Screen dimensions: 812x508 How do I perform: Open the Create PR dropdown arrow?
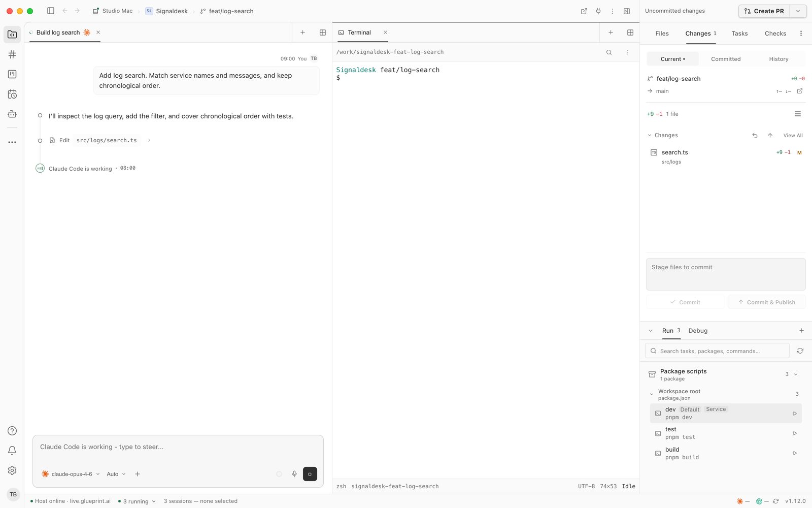(x=798, y=11)
